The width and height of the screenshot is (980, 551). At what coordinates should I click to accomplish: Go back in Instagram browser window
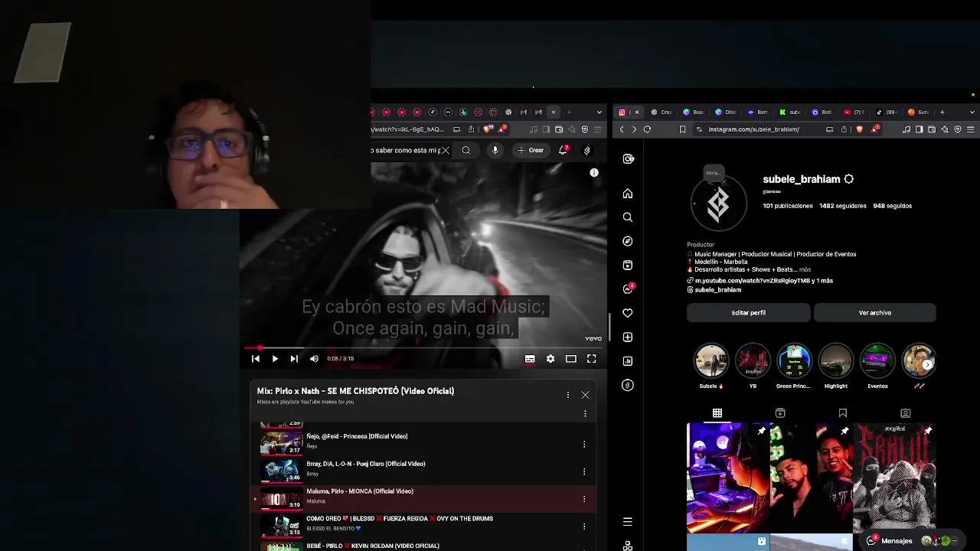tap(622, 129)
